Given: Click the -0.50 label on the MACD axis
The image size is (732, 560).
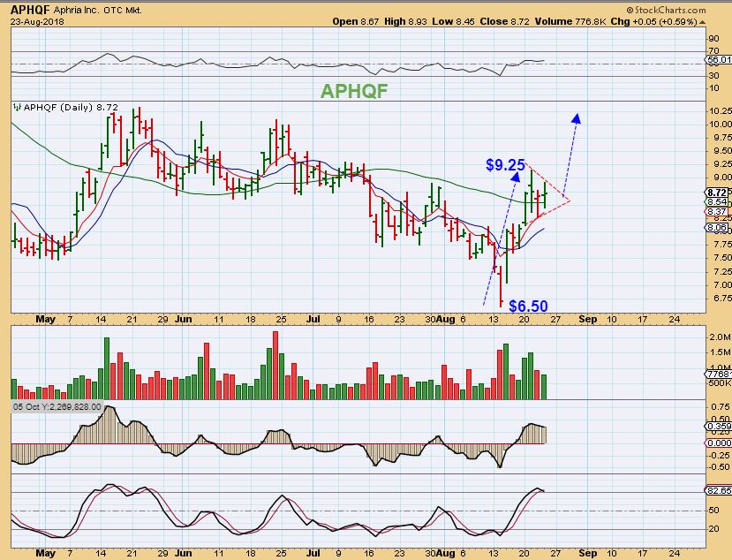Looking at the screenshot, I should 720,467.
